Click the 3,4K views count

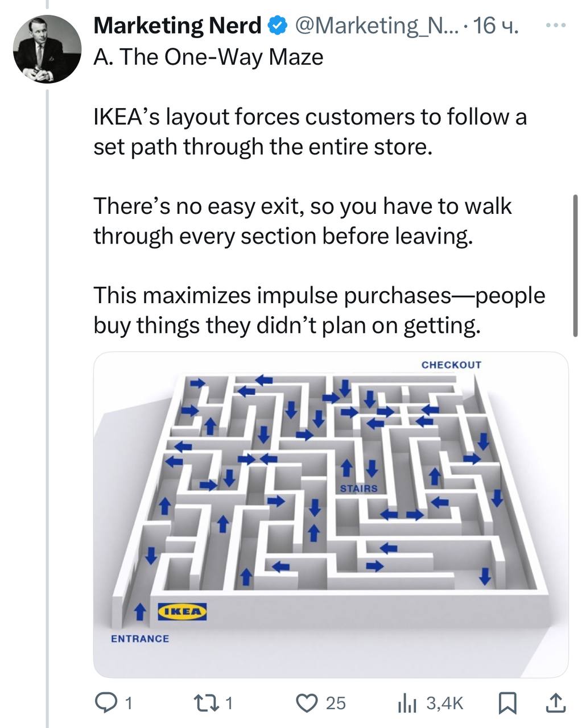click(445, 704)
